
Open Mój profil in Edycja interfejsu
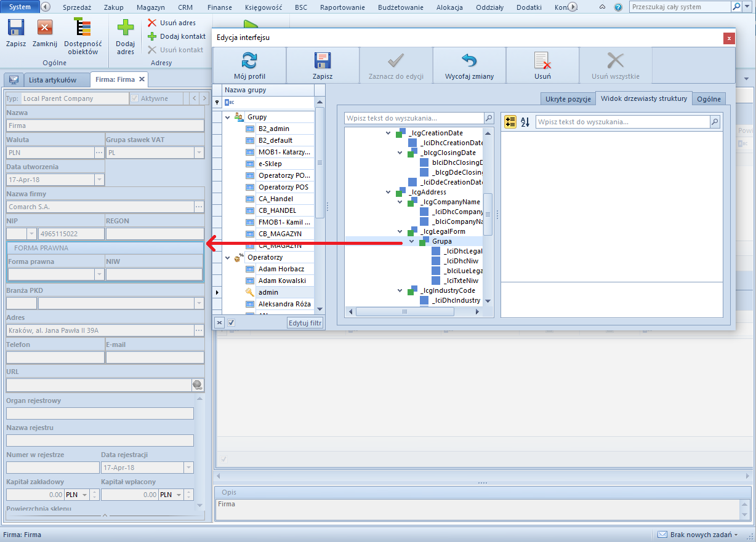click(249, 65)
